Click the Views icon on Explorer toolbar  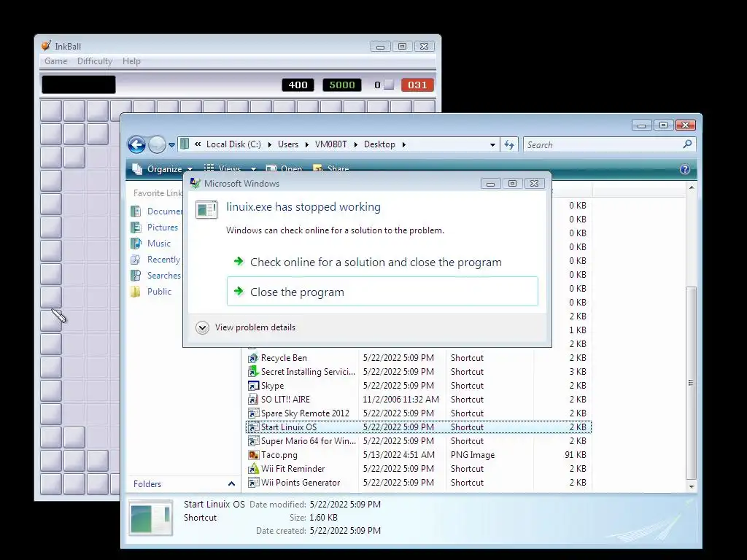tap(209, 168)
